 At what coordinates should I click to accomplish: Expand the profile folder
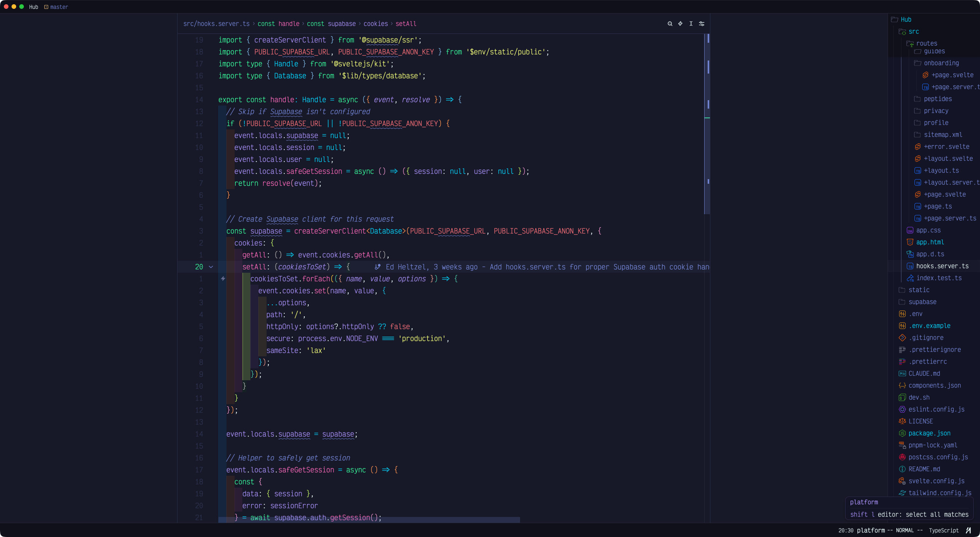point(931,123)
